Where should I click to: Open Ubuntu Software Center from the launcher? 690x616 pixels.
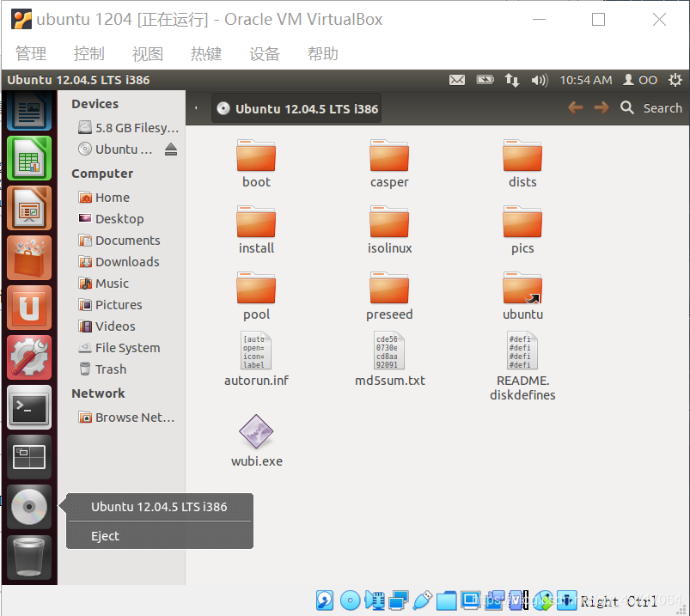click(29, 258)
